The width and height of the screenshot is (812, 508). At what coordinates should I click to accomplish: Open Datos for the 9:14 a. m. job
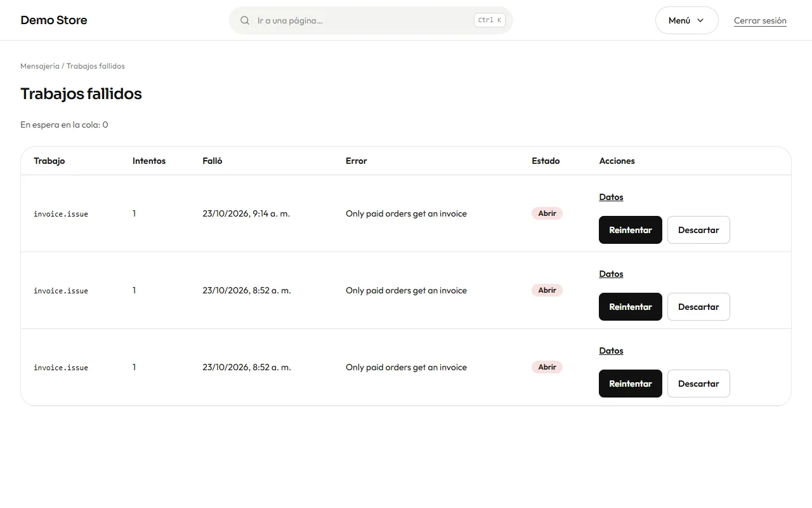click(x=611, y=197)
